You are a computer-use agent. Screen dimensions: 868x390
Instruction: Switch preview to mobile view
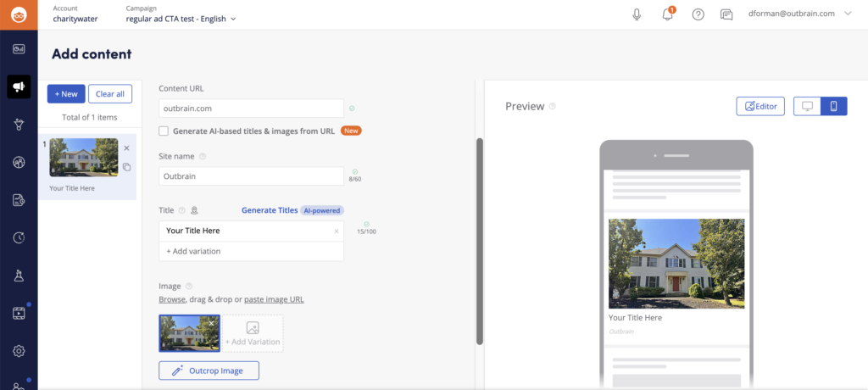click(x=833, y=106)
